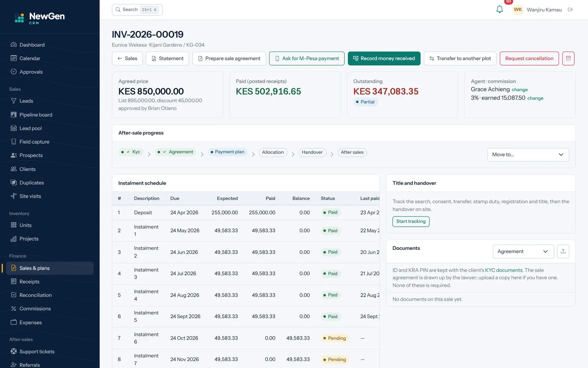The height and width of the screenshot is (368, 588).
Task: Click the sign-out icon beside Wanjiru Kamau
Action: (570, 10)
